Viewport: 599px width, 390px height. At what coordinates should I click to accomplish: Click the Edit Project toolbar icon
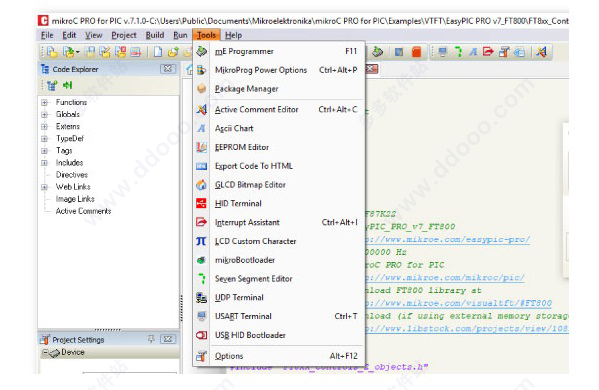click(x=105, y=52)
